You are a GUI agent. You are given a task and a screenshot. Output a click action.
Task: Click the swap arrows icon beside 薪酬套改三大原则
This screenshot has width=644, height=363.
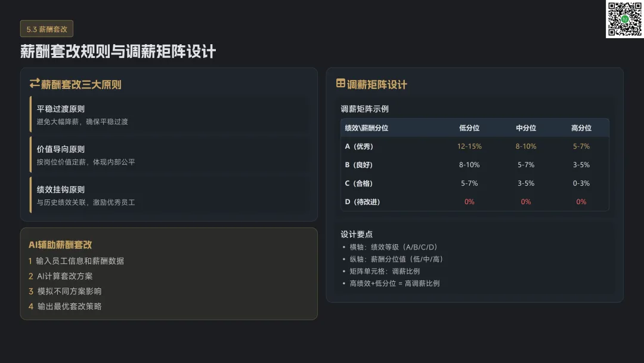[x=35, y=84]
